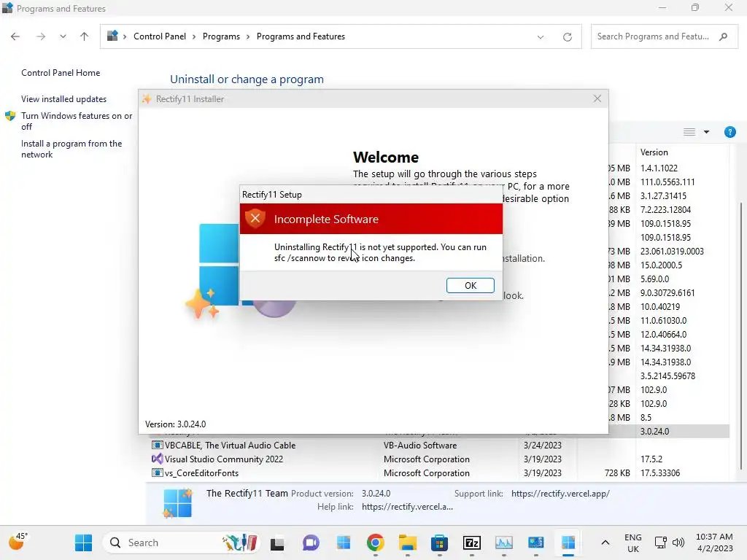Screen dimensions: 747x560
Task: Open recent locations dropdown arrow
Action: (x=63, y=36)
